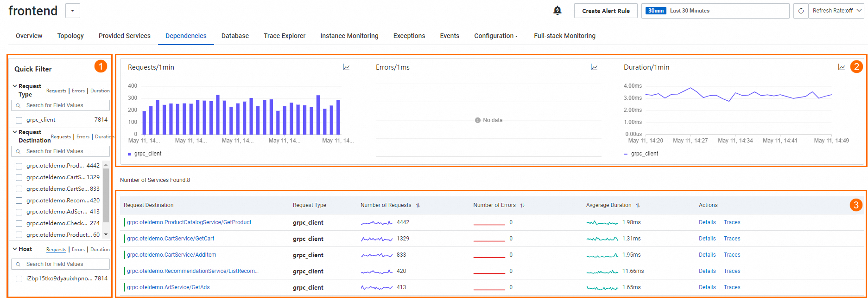Collapse the Request Destination filter section
868x298 pixels.
tap(15, 132)
